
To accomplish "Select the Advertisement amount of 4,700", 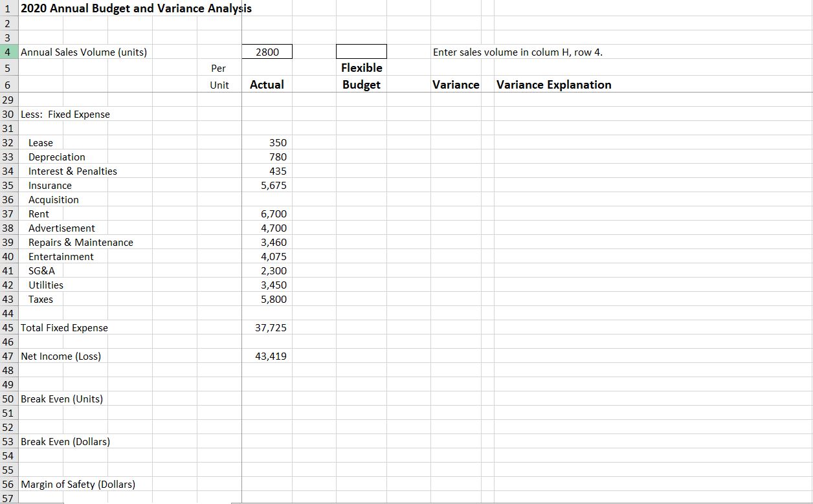I will (274, 228).
